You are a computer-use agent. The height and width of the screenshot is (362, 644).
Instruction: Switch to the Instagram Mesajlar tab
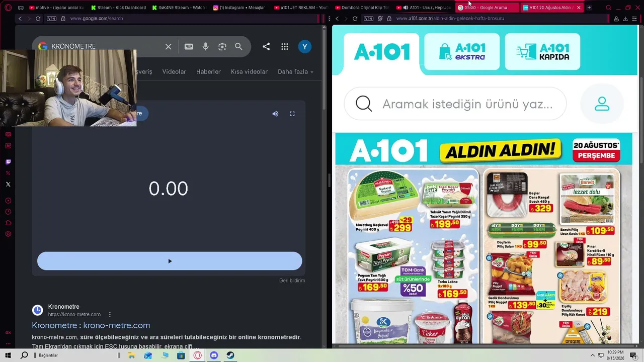[x=239, y=8]
